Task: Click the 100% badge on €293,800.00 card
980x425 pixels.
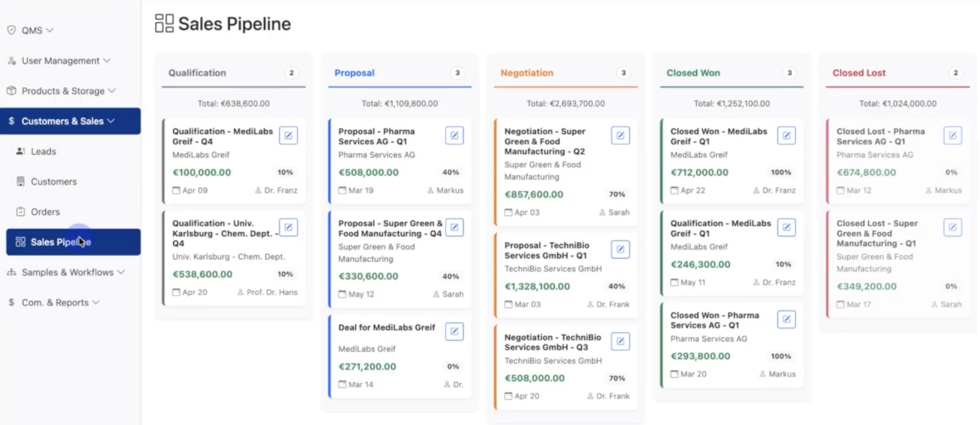Action: tap(781, 356)
